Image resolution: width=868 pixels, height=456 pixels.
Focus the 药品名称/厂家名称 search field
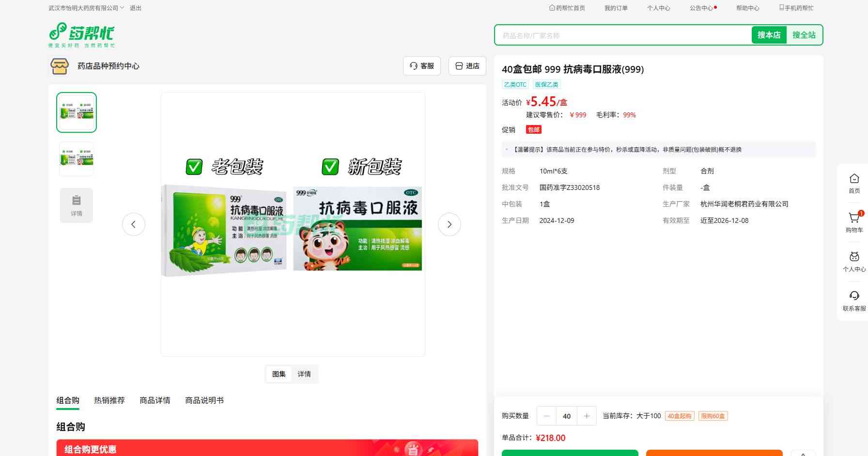[x=622, y=35]
